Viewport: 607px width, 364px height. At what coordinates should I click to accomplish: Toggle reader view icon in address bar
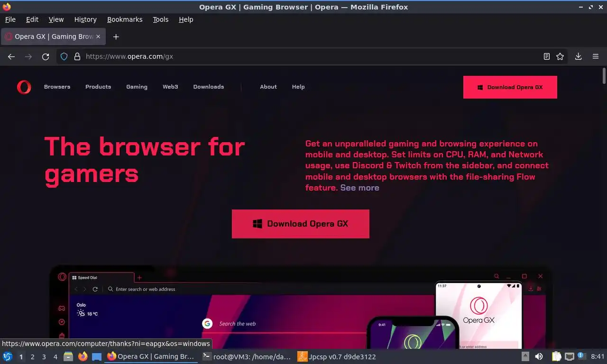[547, 56]
